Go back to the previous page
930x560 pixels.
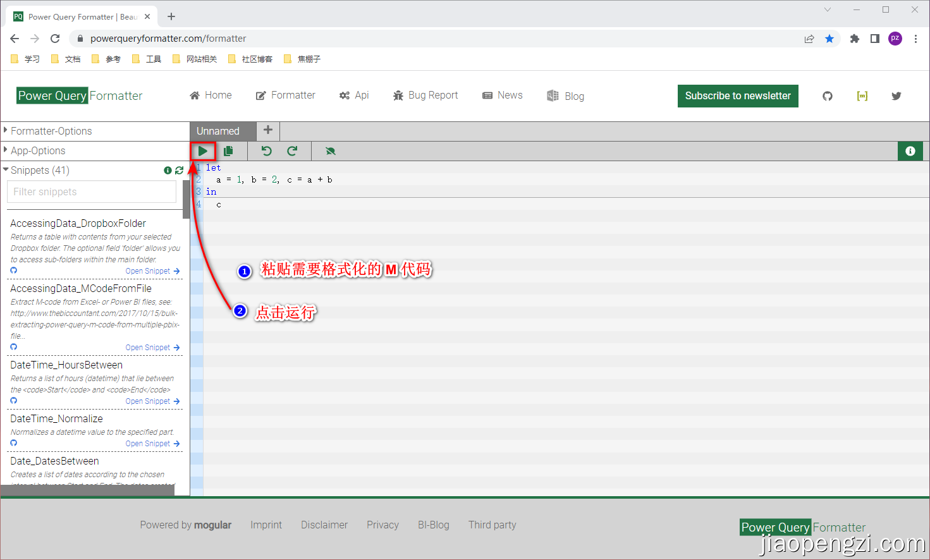coord(15,39)
